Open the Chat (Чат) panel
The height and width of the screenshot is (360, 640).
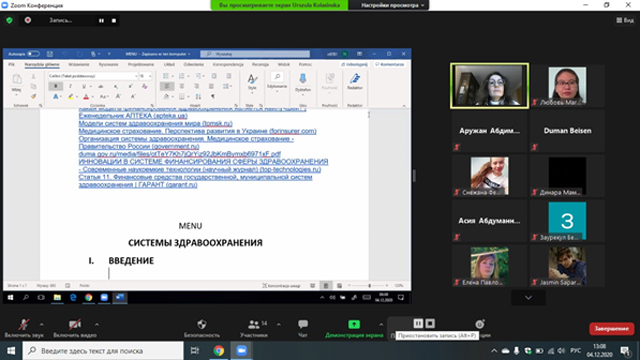pos(303,324)
